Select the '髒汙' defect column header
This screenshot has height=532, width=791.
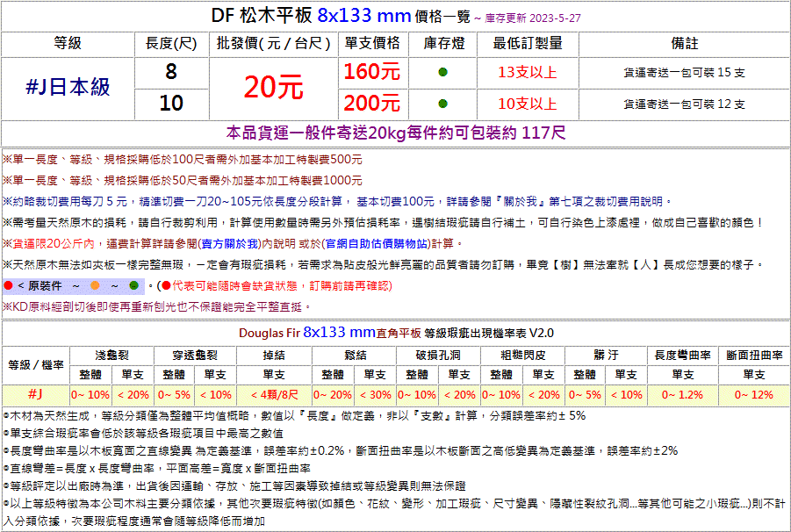coord(606,356)
